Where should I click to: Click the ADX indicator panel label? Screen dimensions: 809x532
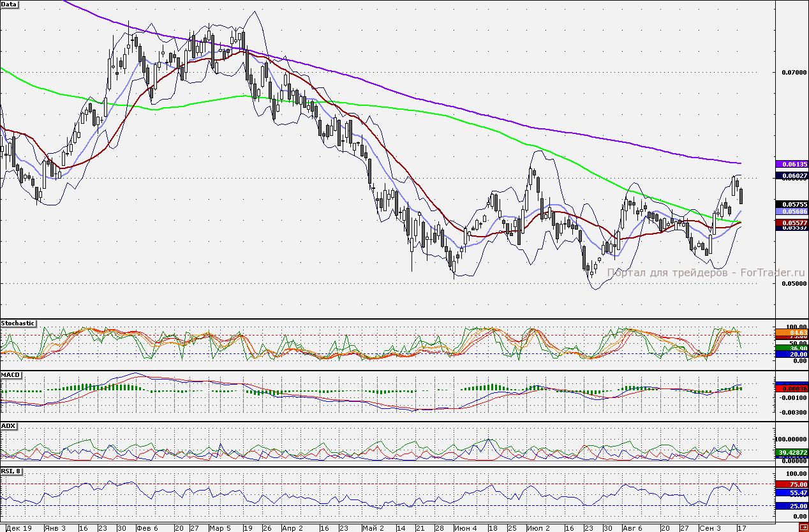[8, 425]
